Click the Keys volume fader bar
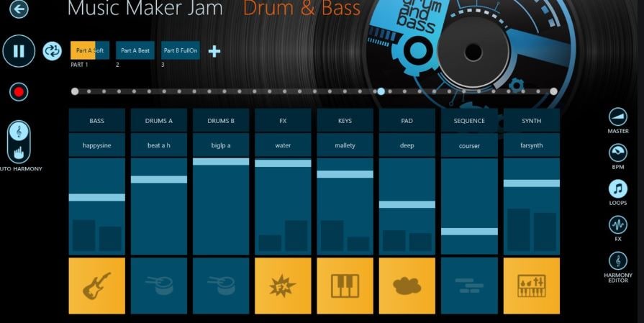 coord(345,174)
